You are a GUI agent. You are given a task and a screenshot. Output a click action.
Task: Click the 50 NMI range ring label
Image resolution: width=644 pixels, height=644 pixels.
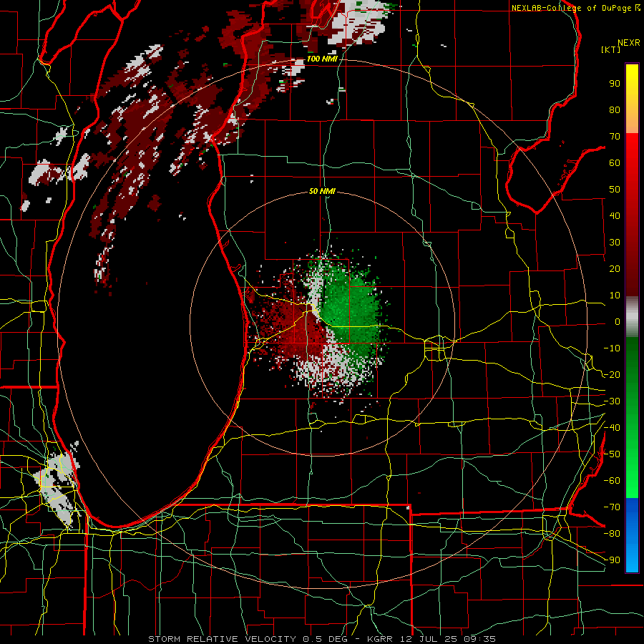322,191
